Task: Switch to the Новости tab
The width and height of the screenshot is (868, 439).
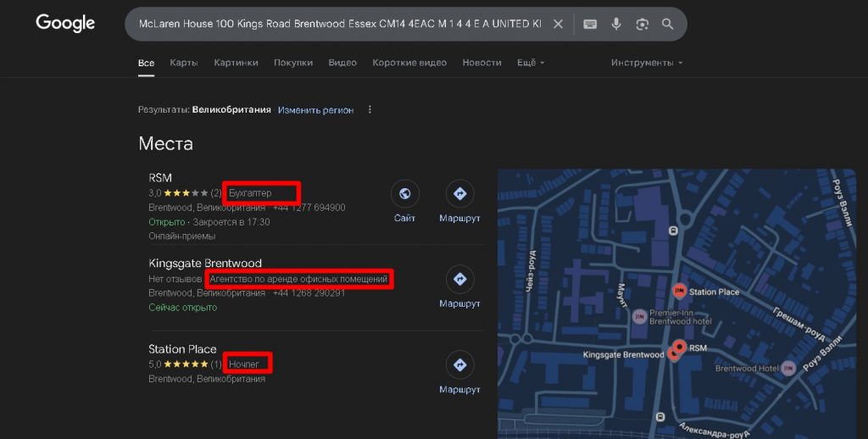Action: [482, 63]
